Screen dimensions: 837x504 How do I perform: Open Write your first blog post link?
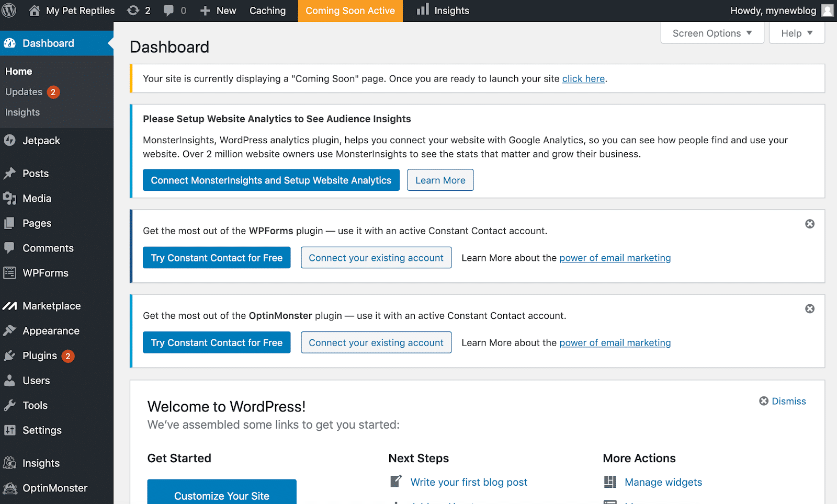[469, 482]
